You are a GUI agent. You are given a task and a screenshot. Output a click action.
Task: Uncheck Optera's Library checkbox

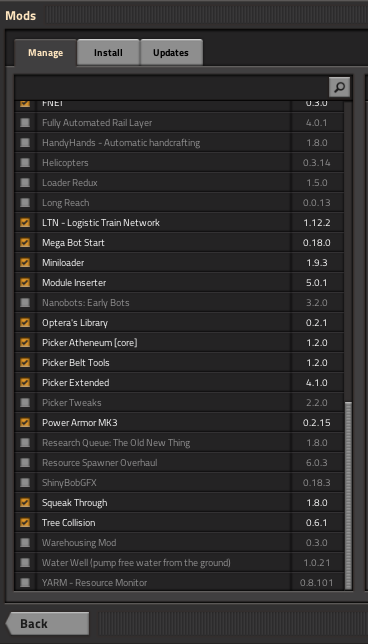[25, 322]
